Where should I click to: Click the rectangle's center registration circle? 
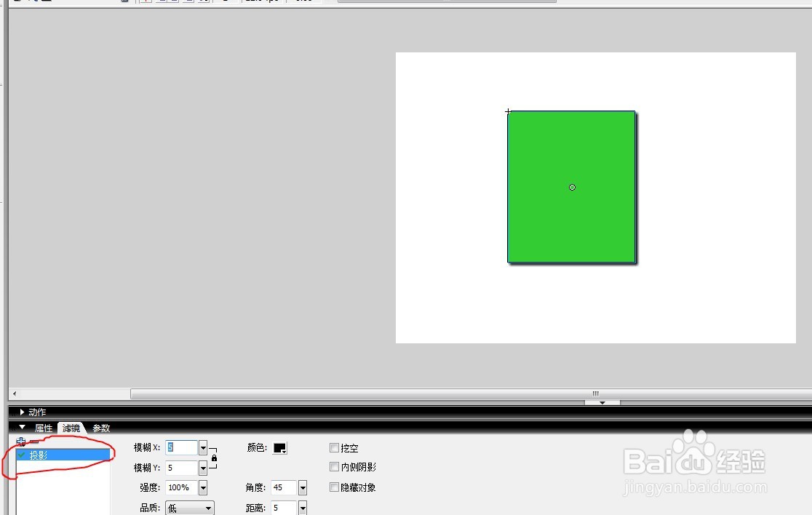[x=572, y=188]
